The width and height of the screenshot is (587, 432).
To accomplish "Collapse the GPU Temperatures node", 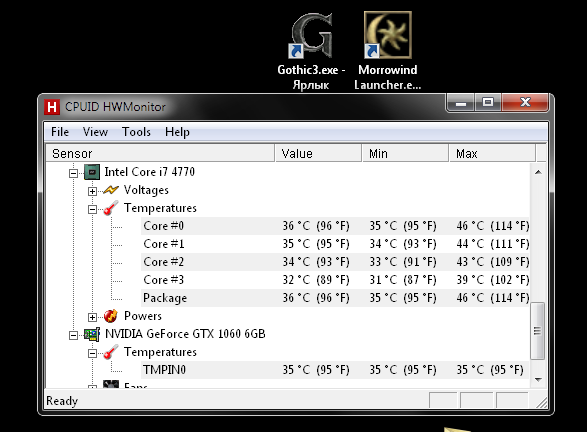I will (92, 353).
